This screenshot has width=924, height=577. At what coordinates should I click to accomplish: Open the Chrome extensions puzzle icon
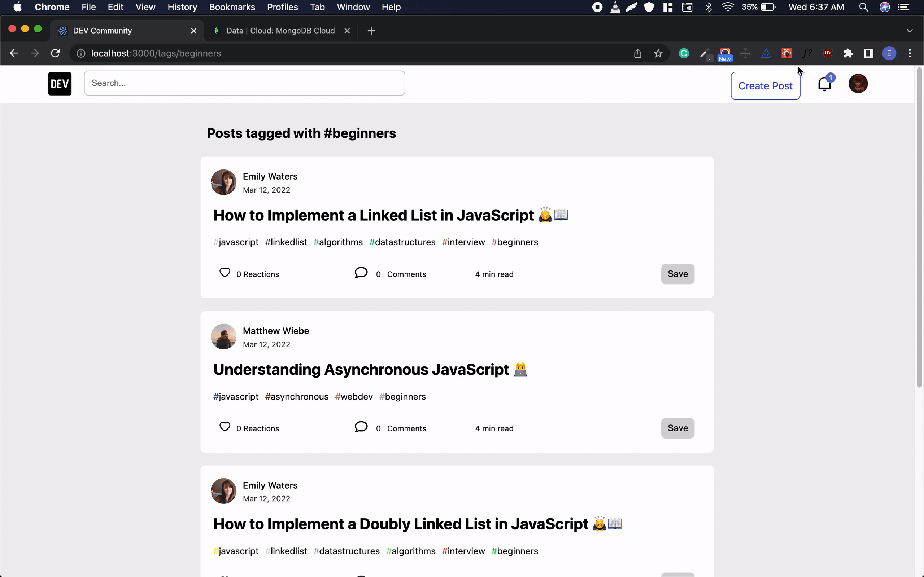pyautogui.click(x=848, y=53)
